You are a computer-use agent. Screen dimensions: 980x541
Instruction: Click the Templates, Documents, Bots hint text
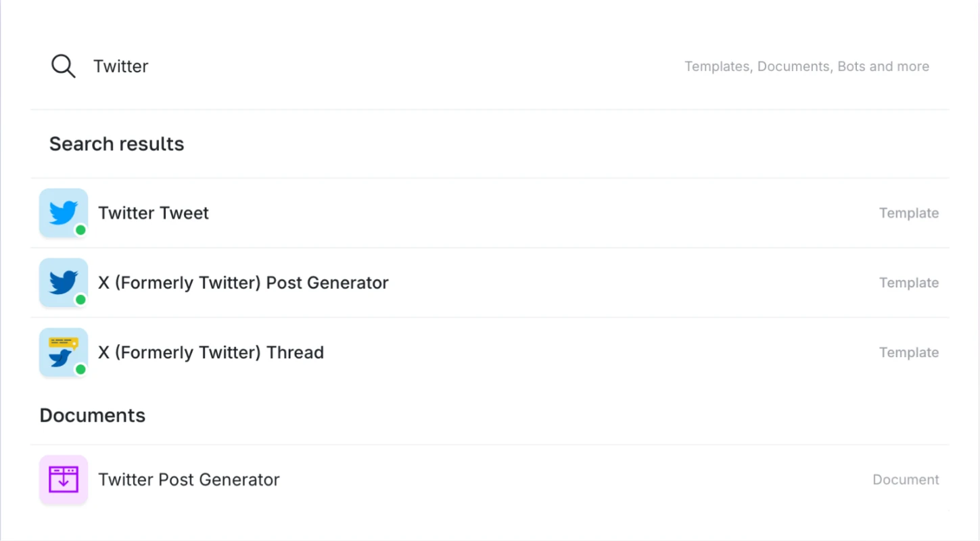(x=806, y=66)
